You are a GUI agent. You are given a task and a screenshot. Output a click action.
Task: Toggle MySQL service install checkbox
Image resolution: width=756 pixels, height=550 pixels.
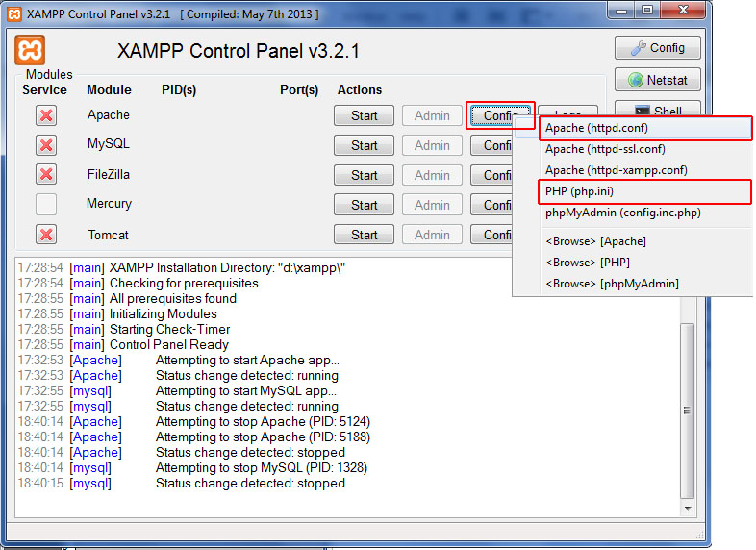pyautogui.click(x=46, y=145)
